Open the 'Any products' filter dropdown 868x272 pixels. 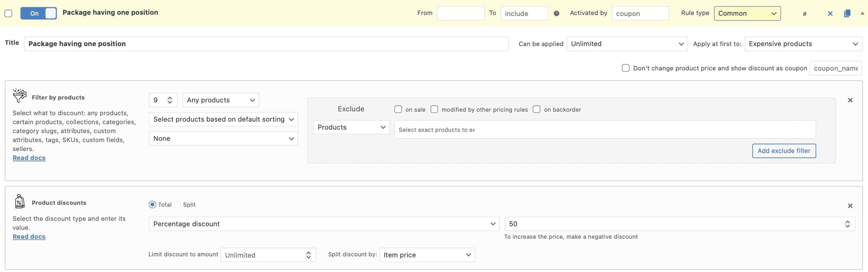pos(220,100)
